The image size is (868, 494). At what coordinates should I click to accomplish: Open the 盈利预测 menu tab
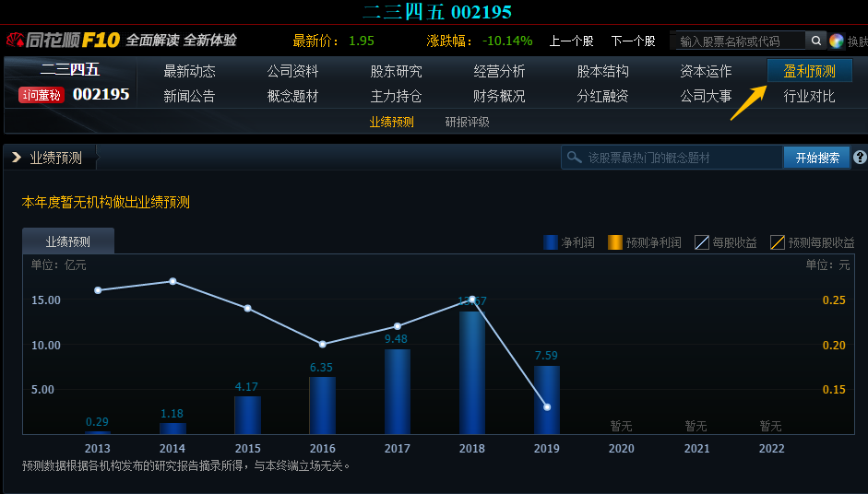coord(809,71)
